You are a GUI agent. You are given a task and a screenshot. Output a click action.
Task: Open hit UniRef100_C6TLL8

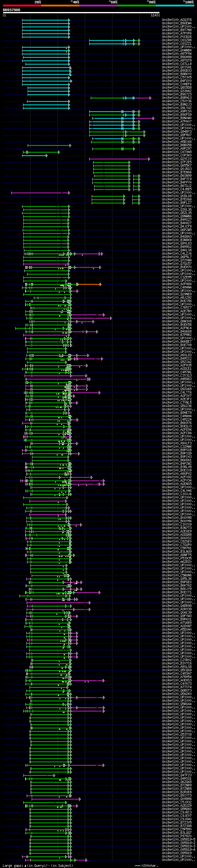click(177, 64)
